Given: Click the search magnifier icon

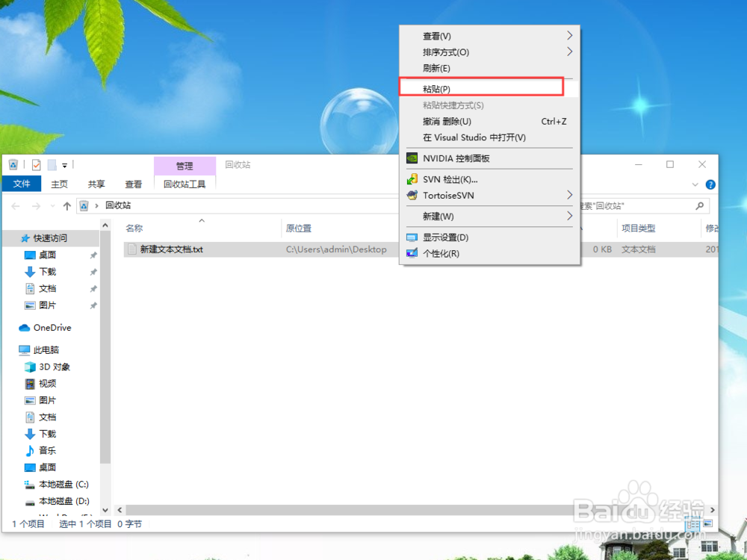Looking at the screenshot, I should [x=698, y=205].
